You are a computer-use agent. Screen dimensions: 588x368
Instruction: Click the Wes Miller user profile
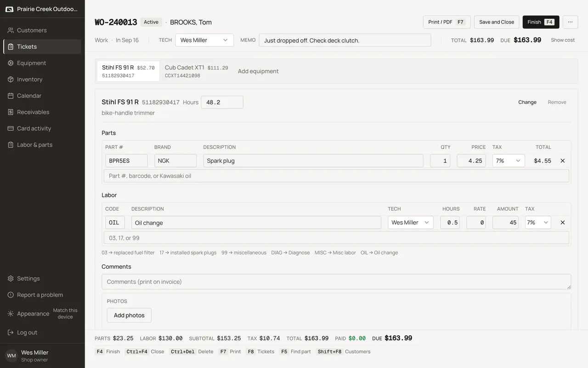42,356
